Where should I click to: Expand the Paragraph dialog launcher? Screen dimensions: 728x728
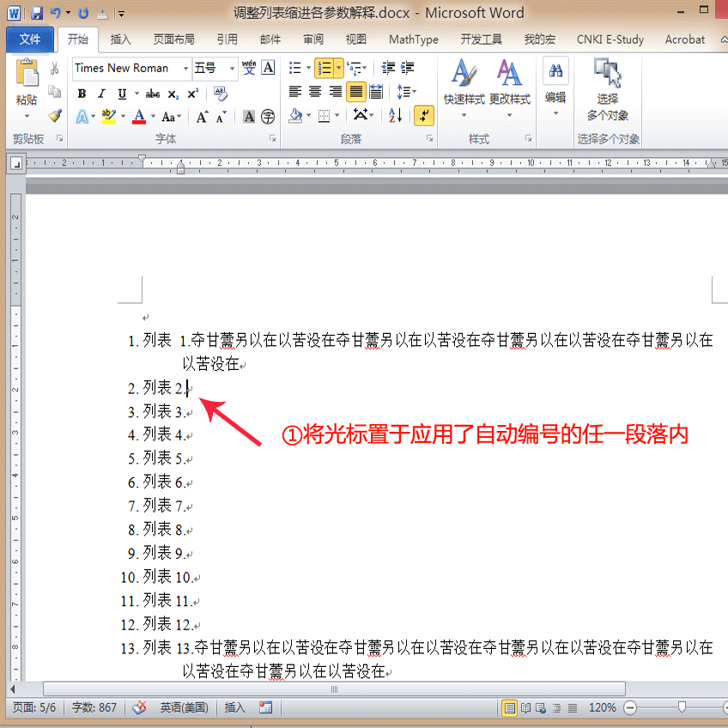tap(429, 138)
